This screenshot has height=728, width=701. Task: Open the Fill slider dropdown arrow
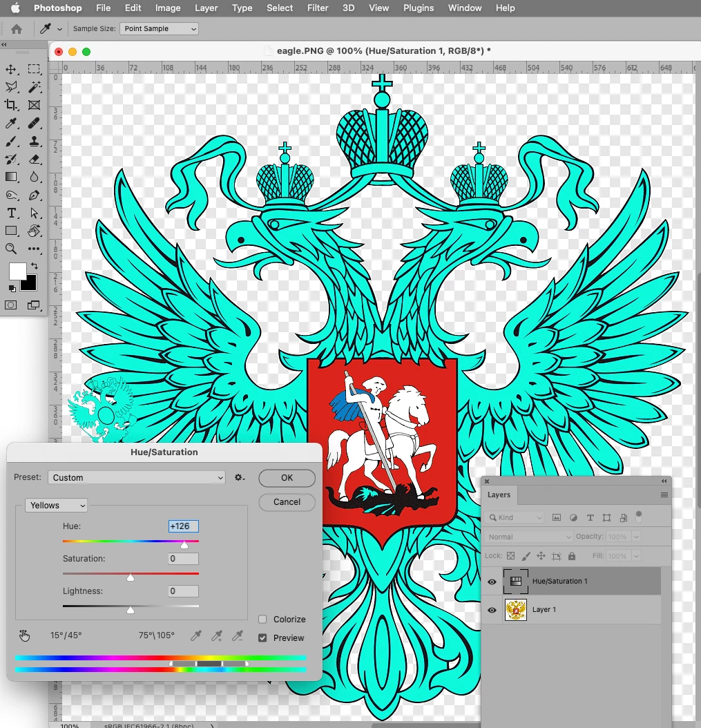click(637, 556)
